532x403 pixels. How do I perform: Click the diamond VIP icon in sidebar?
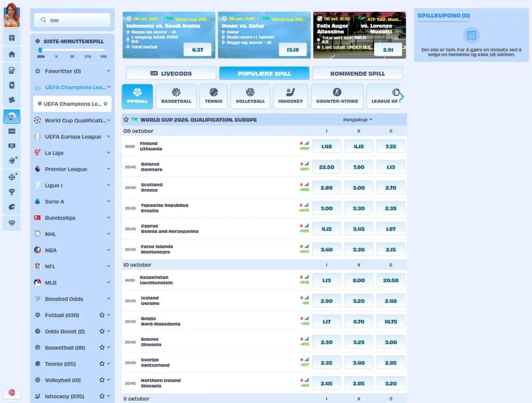(x=11, y=223)
